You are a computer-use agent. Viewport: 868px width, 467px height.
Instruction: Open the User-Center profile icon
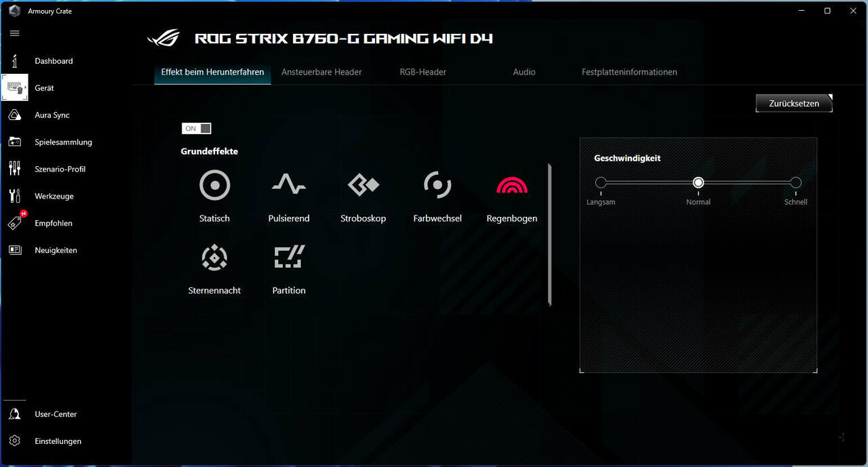(x=14, y=414)
